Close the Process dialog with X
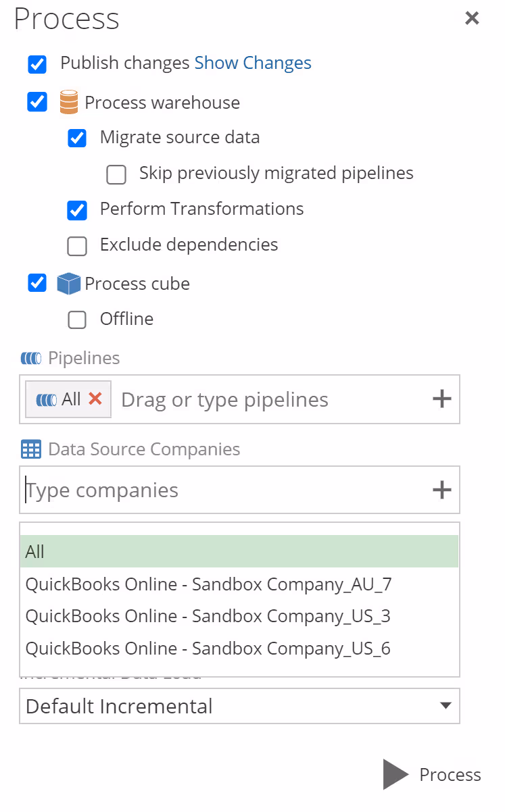 [472, 18]
